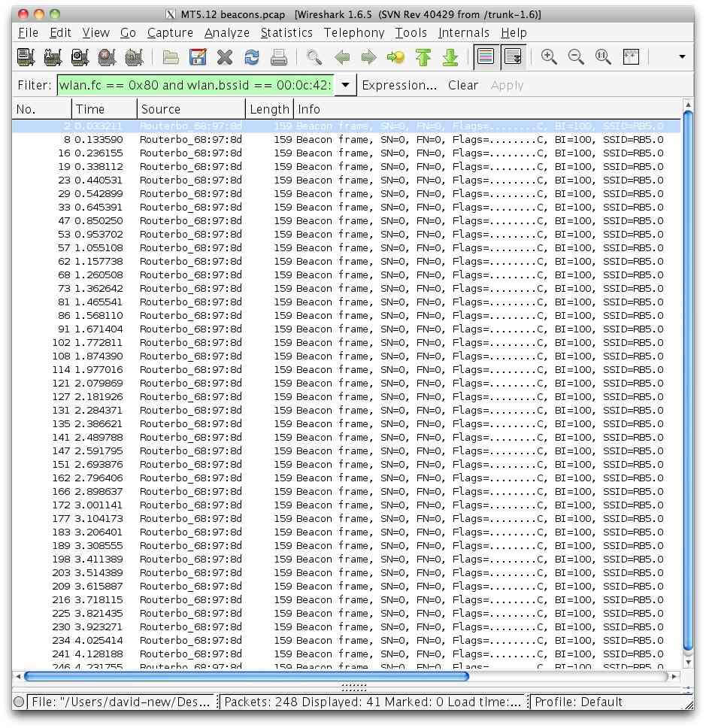Open the Go menu
This screenshot has width=706, height=728.
pyautogui.click(x=128, y=33)
